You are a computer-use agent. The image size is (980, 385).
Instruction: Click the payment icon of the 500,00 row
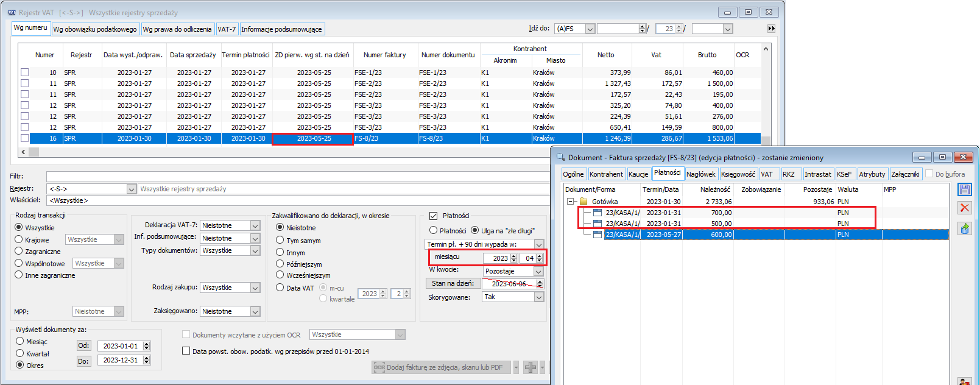pyautogui.click(x=598, y=224)
